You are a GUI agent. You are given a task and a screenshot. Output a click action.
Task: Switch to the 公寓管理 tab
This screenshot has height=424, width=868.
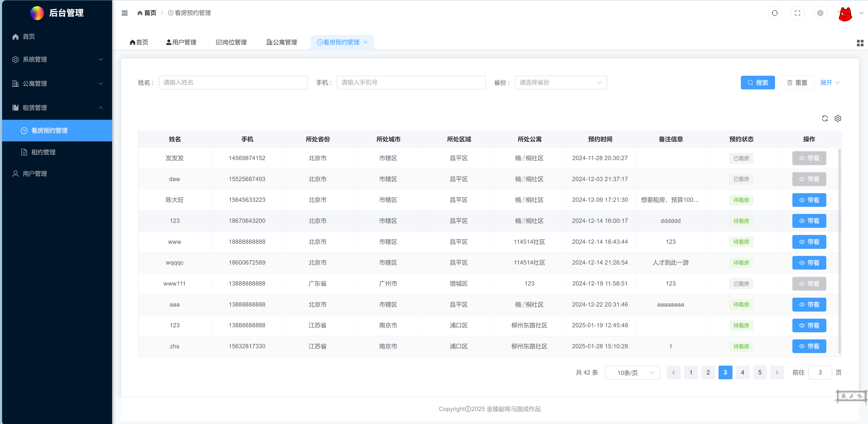point(282,42)
